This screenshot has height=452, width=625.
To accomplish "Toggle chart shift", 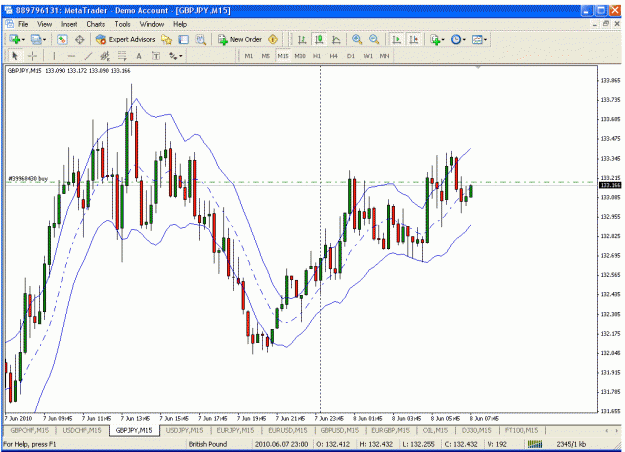I will tap(414, 39).
